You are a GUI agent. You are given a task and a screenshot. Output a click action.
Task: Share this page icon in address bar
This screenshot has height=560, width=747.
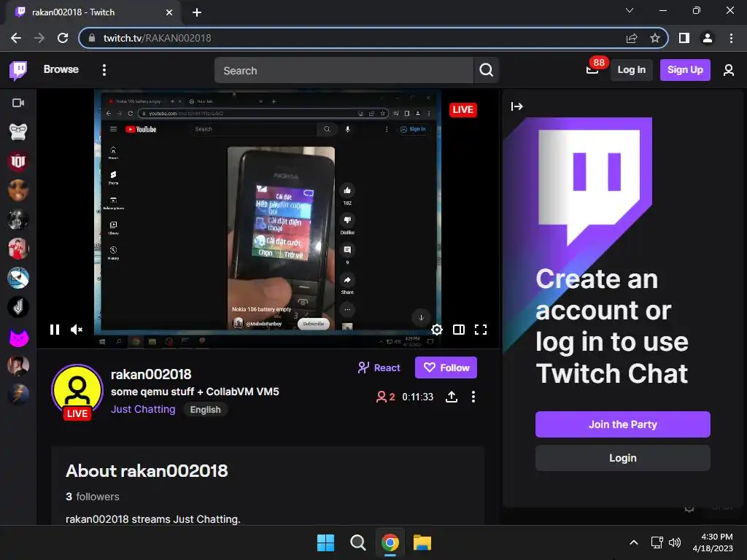click(x=632, y=38)
